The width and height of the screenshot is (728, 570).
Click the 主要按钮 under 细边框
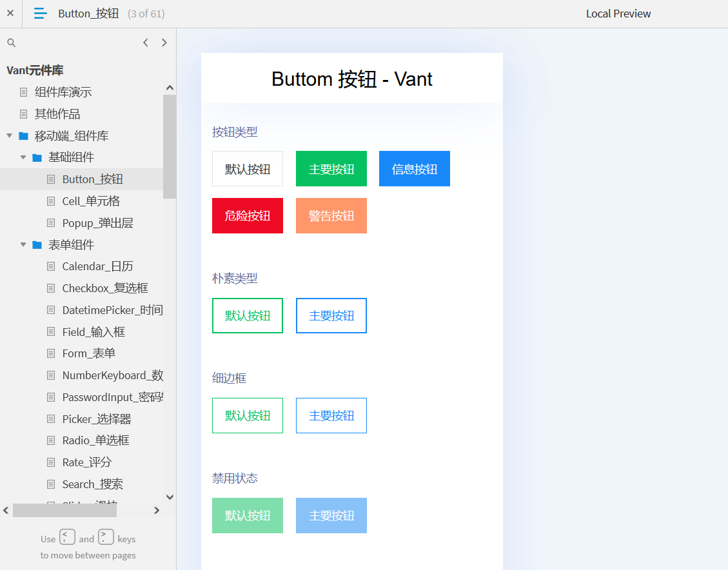tap(331, 415)
